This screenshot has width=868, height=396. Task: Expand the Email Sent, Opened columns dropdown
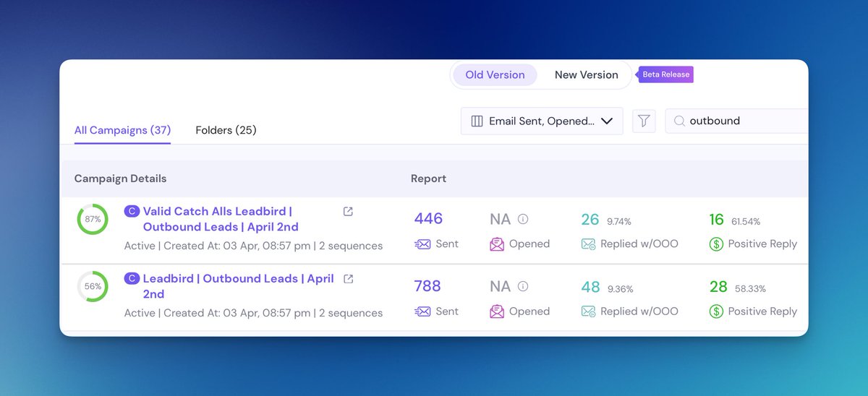542,121
